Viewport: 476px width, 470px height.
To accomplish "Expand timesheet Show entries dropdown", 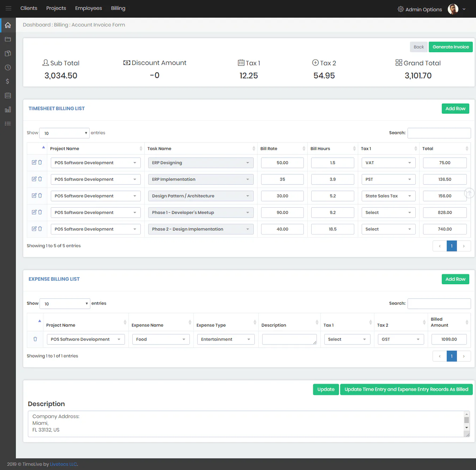I will [64, 133].
